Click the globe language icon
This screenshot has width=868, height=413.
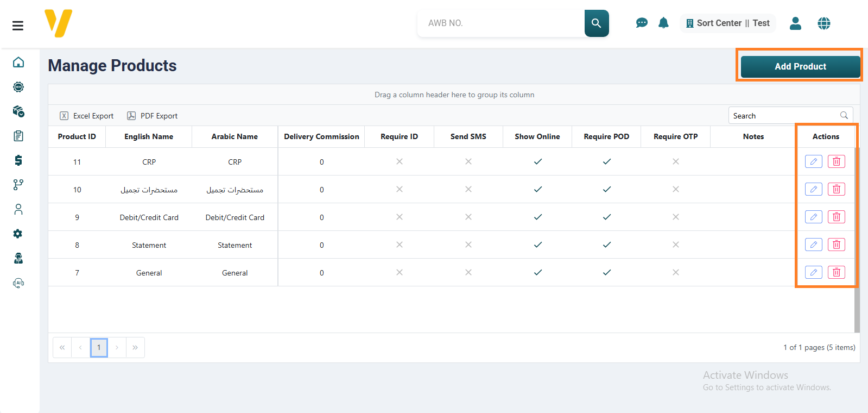823,23
